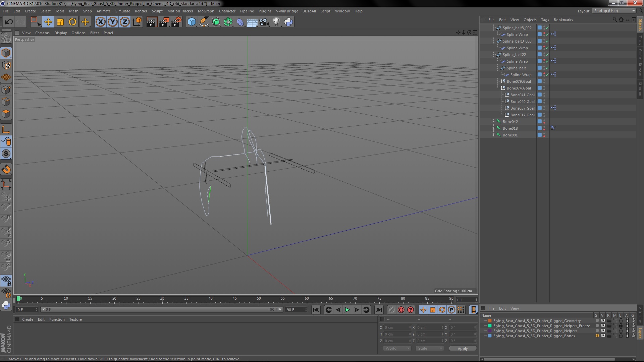
Task: Render to Picture Viewer icon
Action: click(x=164, y=22)
